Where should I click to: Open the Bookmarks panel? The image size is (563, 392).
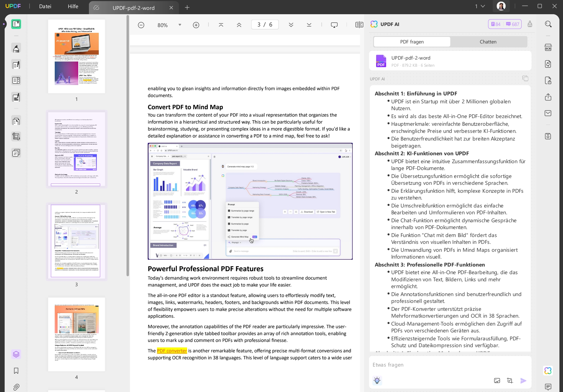(x=16, y=371)
